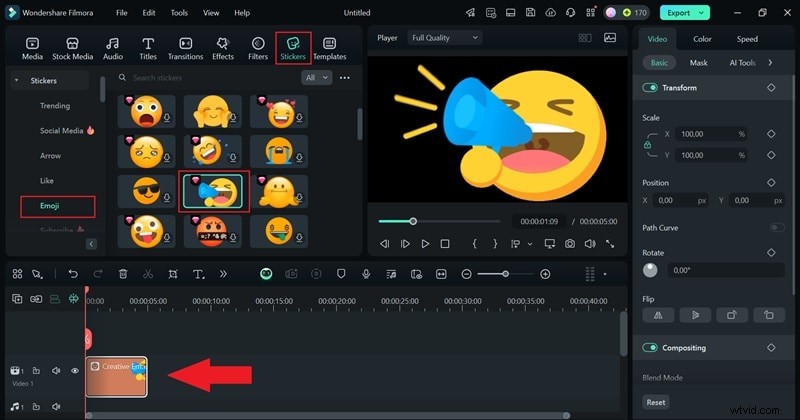Click the player image scope icon
800x420 pixels.
click(610, 38)
